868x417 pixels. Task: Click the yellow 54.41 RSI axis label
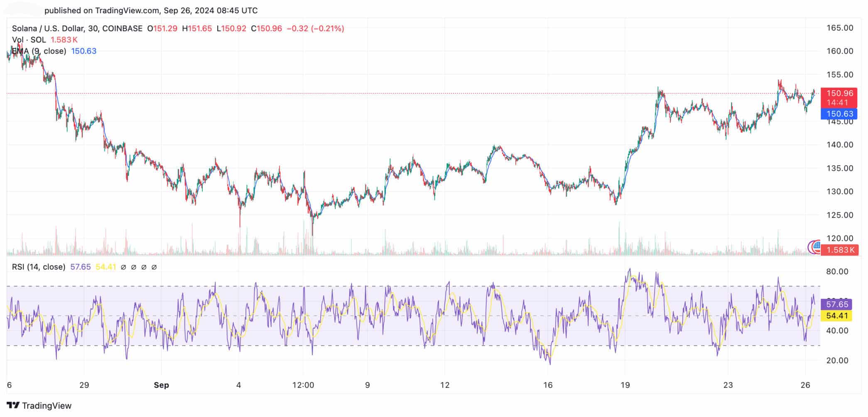click(x=836, y=316)
